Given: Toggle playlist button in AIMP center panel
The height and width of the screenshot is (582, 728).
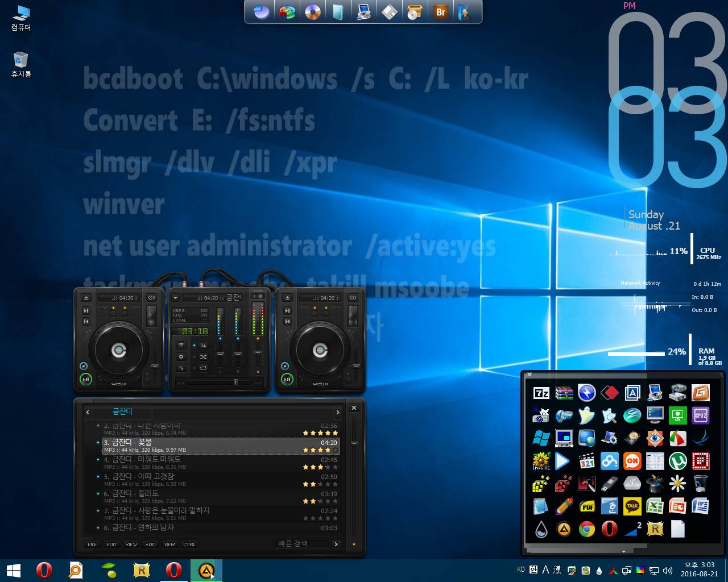Looking at the screenshot, I should pos(181,346).
